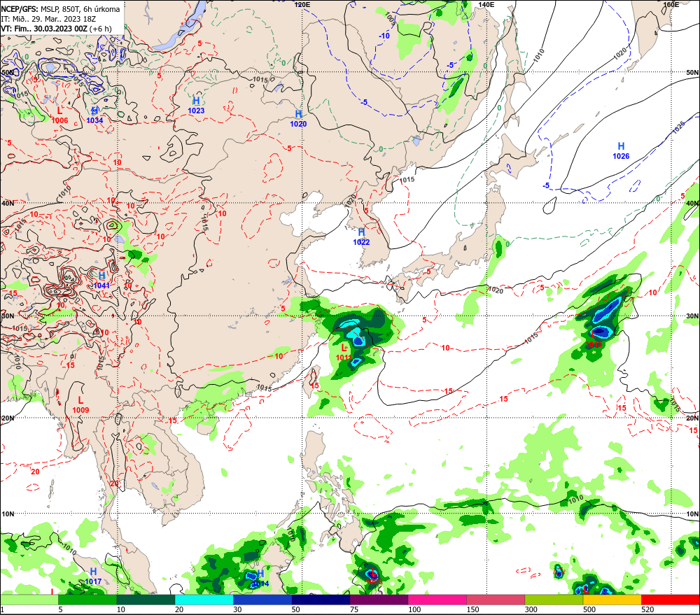
Task: Click the legend value 520 label
Action: click(x=647, y=609)
